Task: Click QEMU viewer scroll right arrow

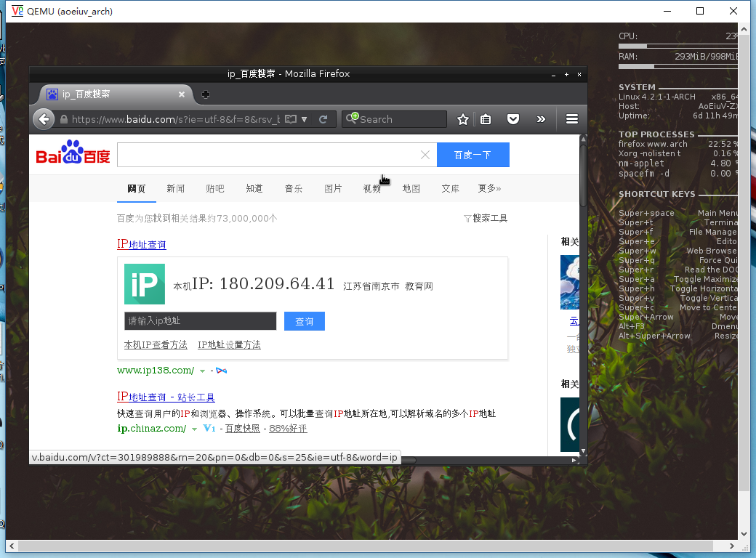Action: (x=732, y=546)
